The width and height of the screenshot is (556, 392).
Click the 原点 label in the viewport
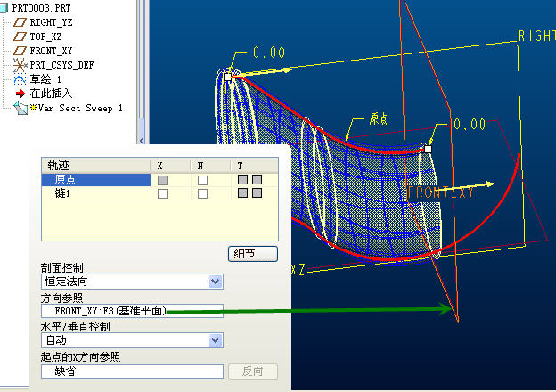[x=379, y=118]
